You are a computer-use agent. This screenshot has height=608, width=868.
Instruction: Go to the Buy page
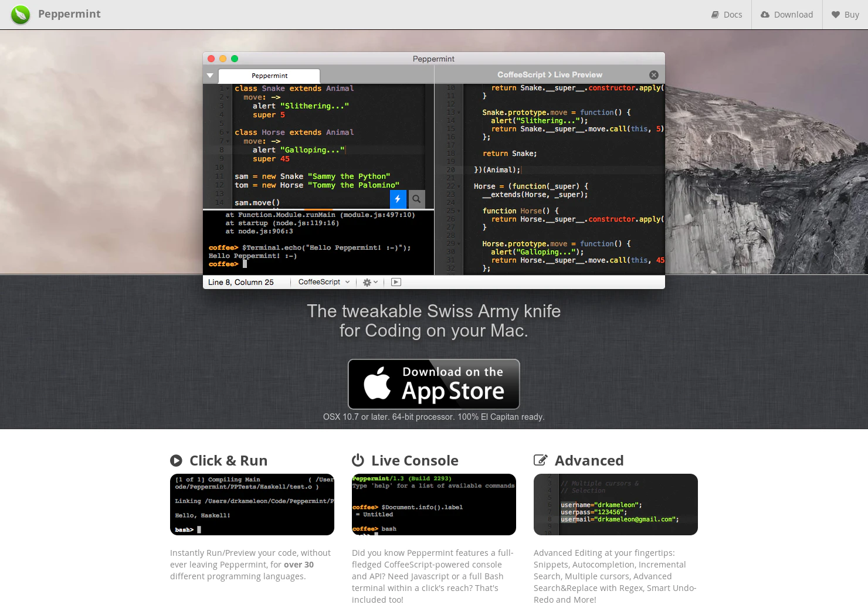(x=845, y=15)
